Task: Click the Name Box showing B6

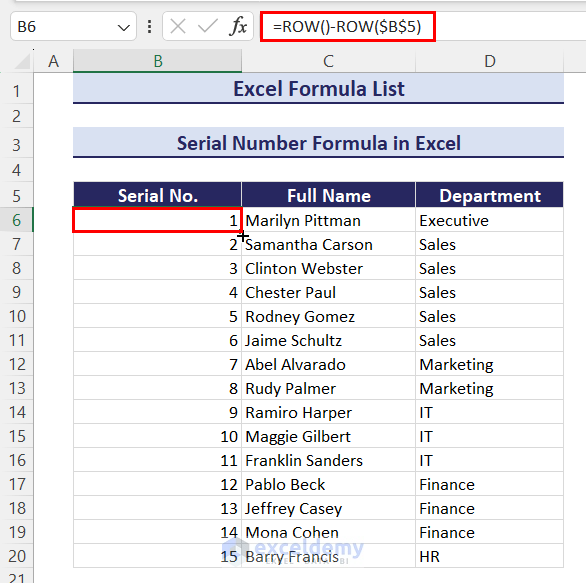Action: (x=73, y=27)
